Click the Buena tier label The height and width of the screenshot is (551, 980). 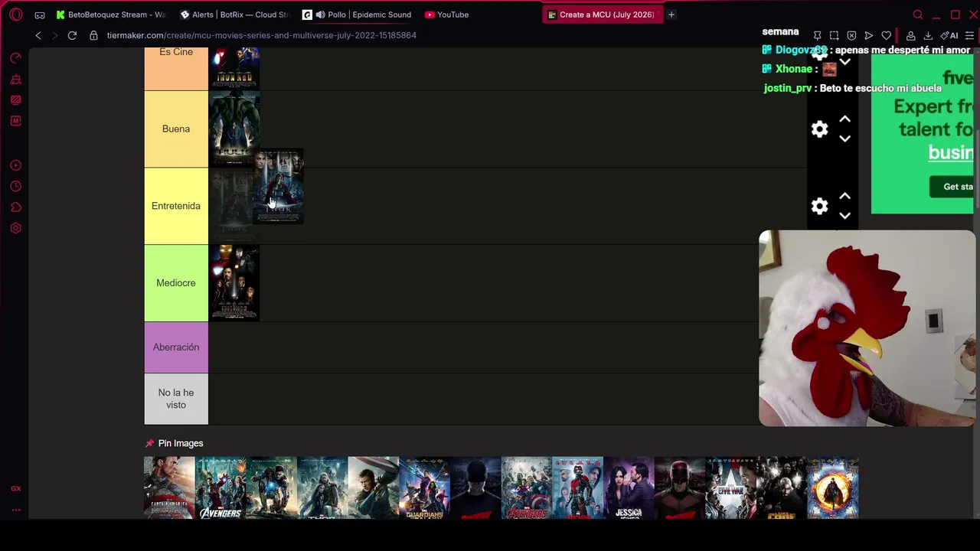click(176, 129)
